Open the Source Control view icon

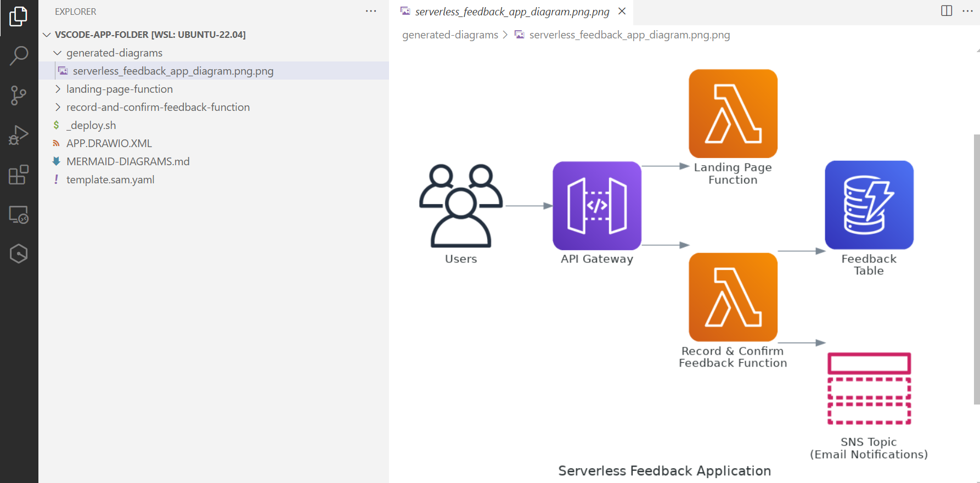click(19, 96)
